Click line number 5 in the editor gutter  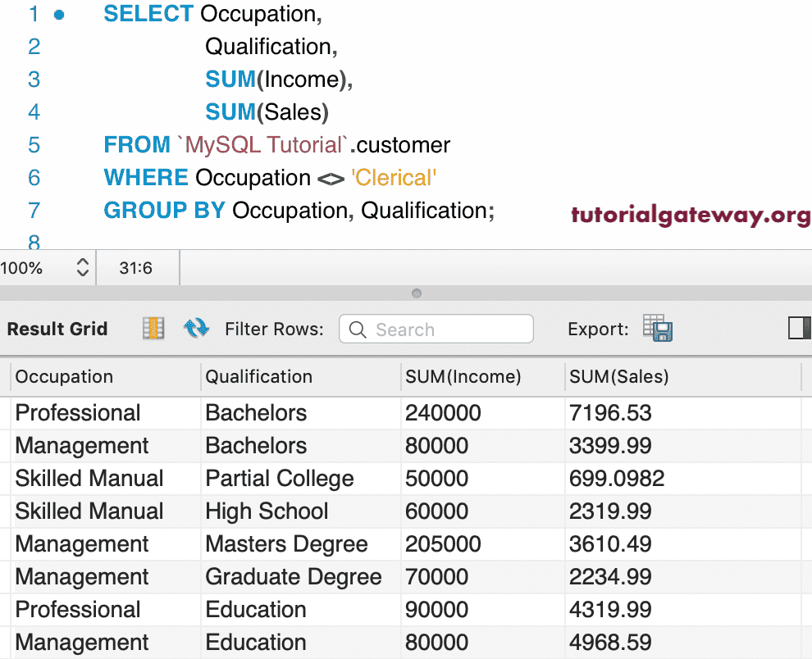34,144
